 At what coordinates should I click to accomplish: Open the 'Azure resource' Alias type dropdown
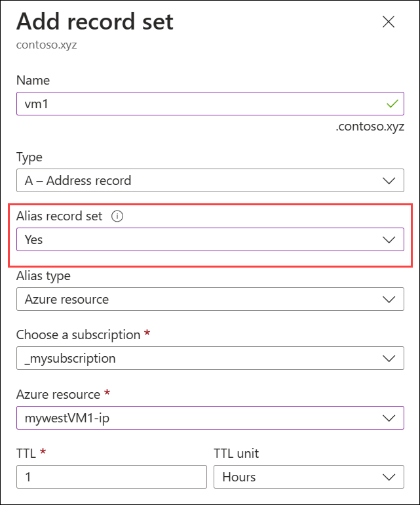point(197,300)
